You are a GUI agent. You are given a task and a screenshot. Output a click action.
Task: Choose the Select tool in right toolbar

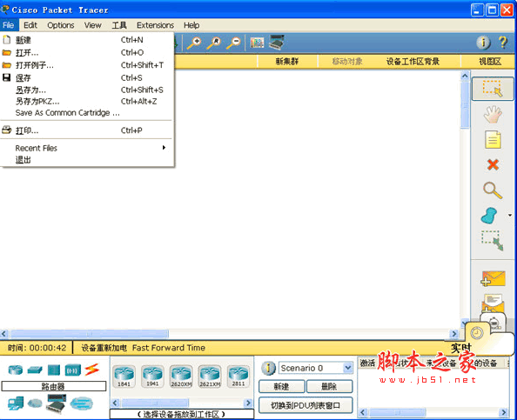click(493, 89)
